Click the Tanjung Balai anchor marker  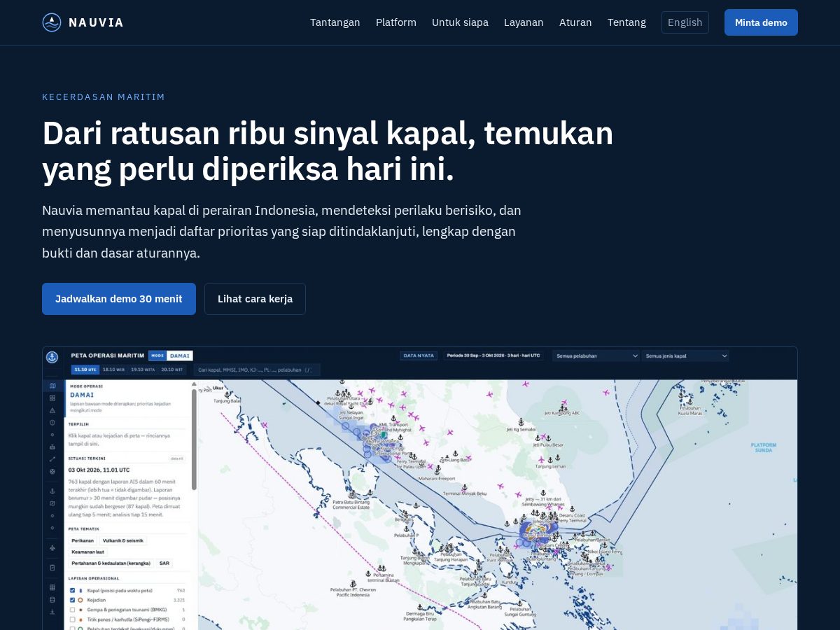[227, 394]
